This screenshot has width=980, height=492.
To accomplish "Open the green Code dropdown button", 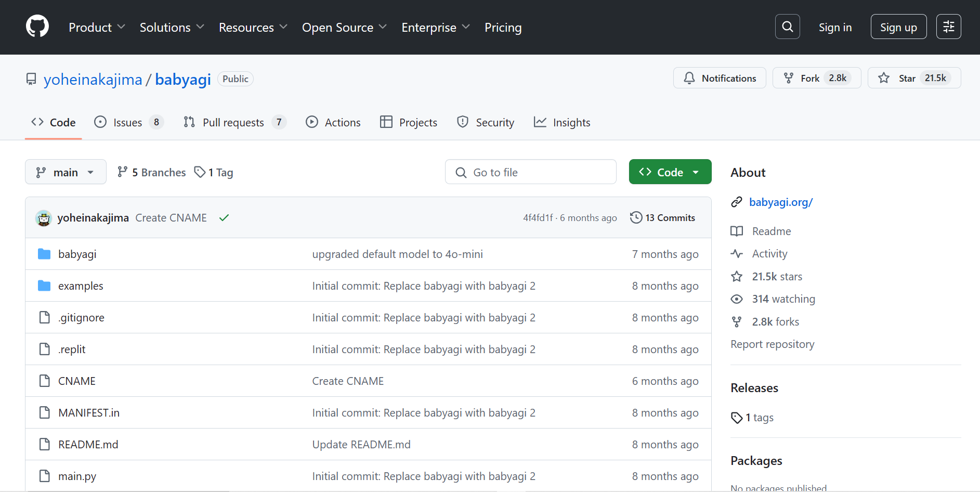I will pyautogui.click(x=670, y=172).
